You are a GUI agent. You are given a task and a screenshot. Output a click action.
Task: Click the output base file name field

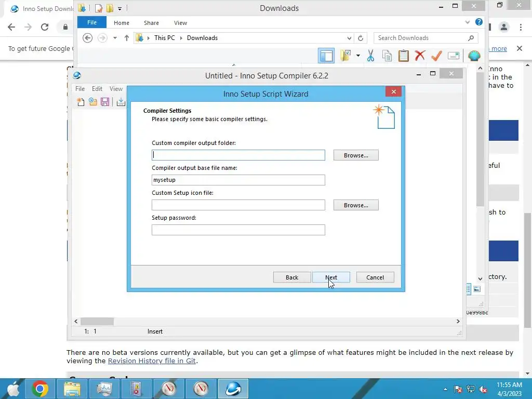tap(238, 180)
